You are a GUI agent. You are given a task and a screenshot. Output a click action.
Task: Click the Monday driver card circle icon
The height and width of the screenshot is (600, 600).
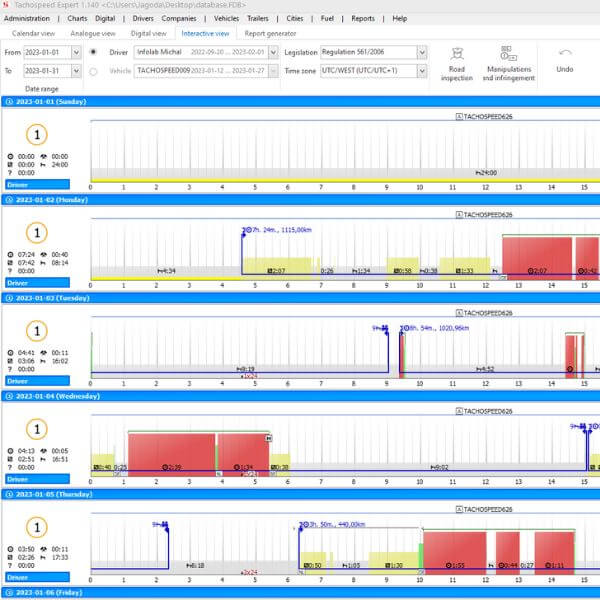click(36, 232)
